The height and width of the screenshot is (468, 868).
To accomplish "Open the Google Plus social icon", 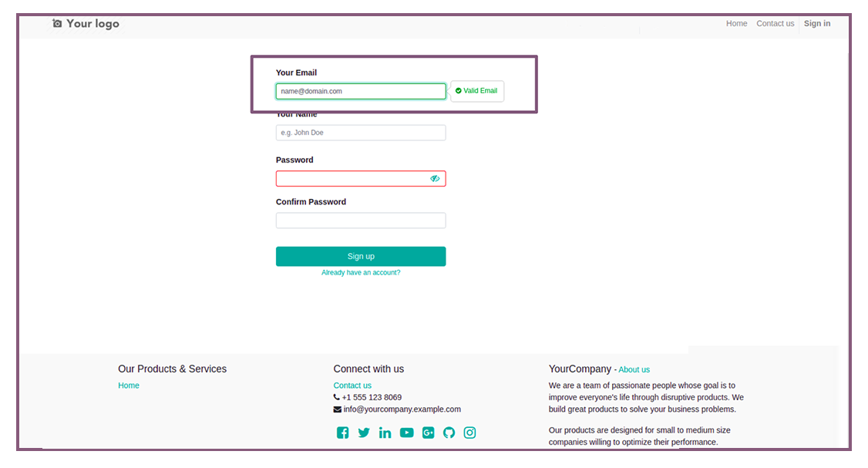I will [428, 433].
